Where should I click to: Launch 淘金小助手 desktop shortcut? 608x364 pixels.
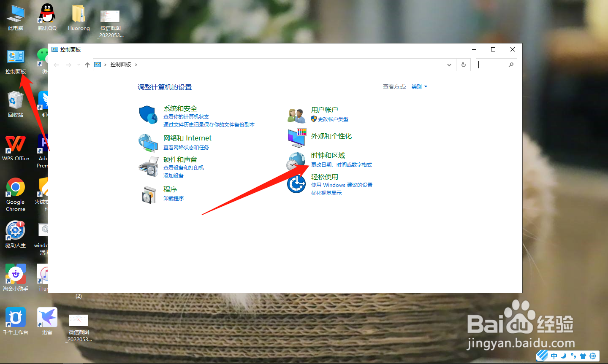point(15,274)
